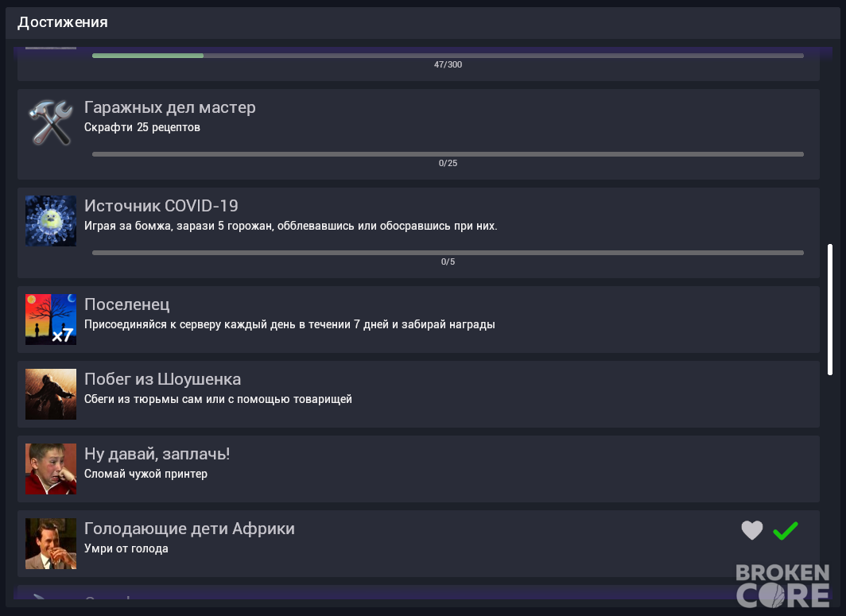
Task: Click the COVID-19 virus achievement icon
Action: 51,221
